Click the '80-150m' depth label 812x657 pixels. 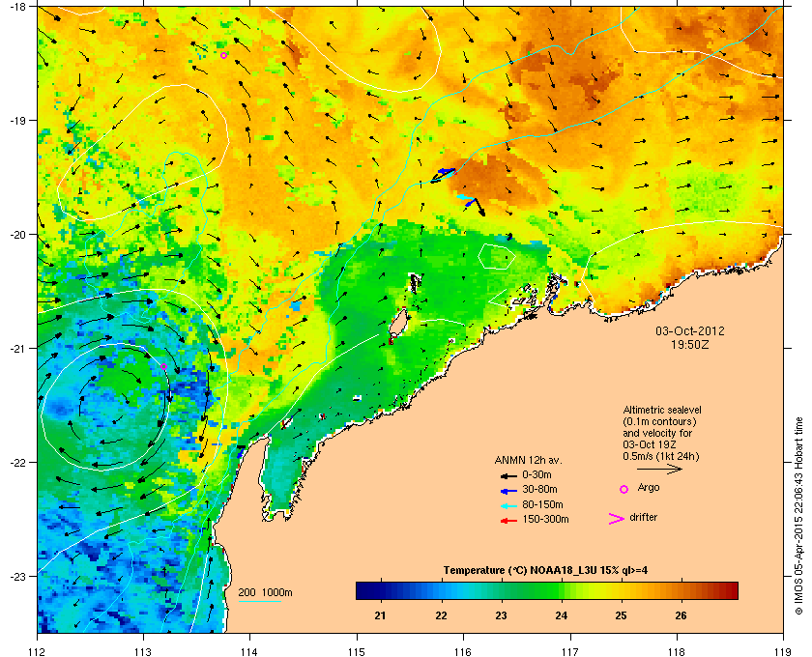pos(542,504)
